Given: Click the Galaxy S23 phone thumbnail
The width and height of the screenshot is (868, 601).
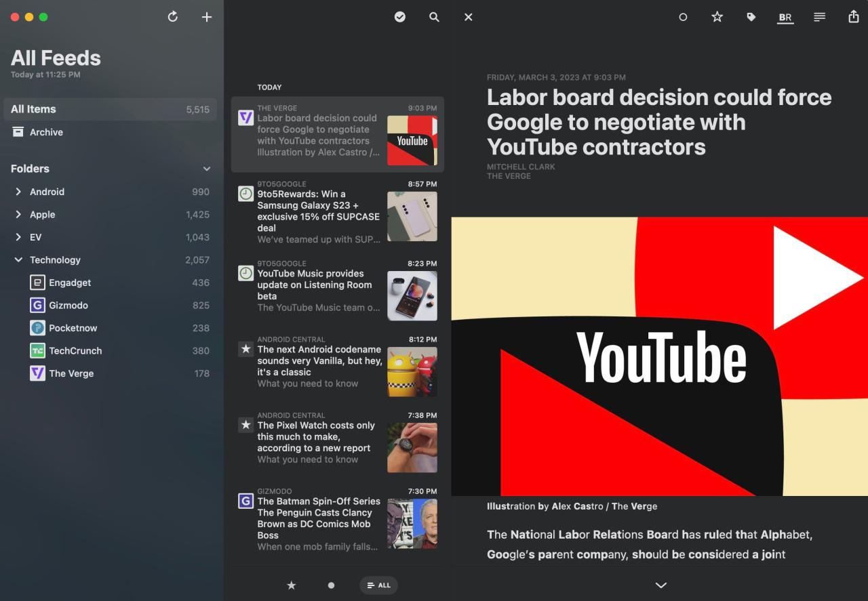Looking at the screenshot, I should [x=412, y=216].
